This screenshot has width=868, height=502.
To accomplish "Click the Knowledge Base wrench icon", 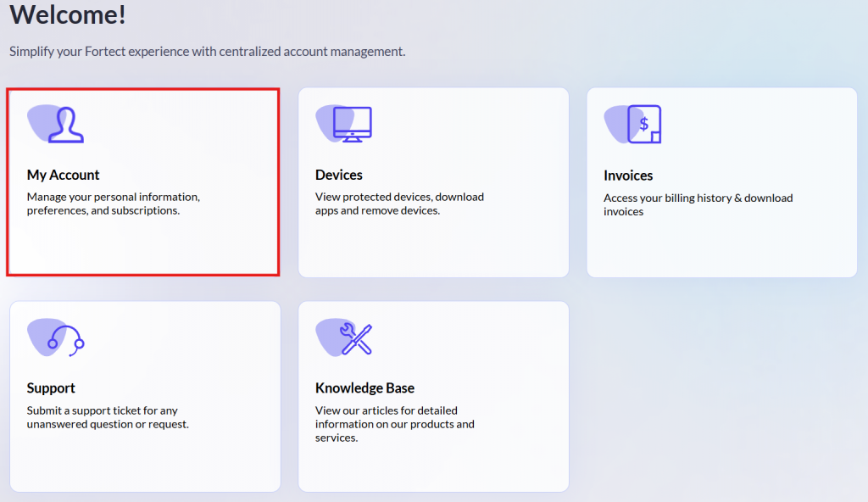I will point(344,337).
